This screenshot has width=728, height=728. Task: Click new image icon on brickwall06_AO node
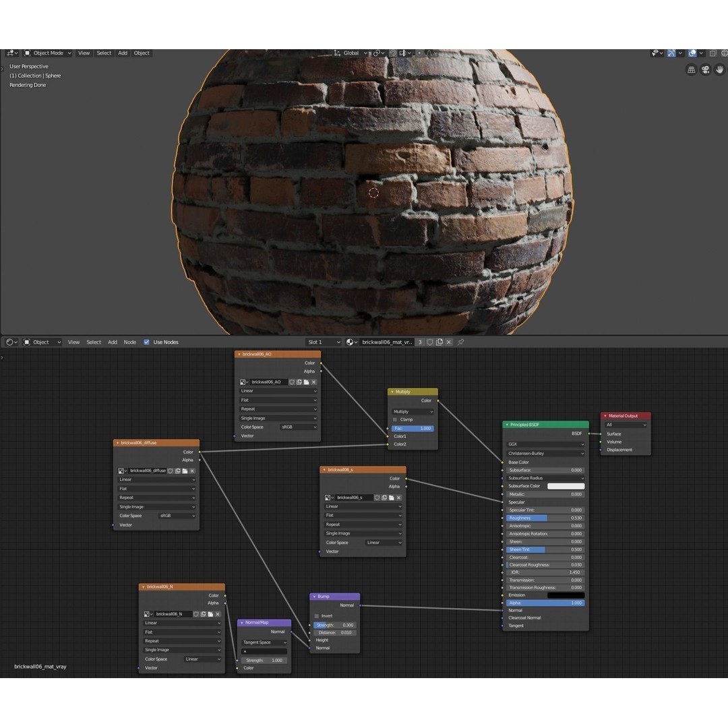point(299,382)
